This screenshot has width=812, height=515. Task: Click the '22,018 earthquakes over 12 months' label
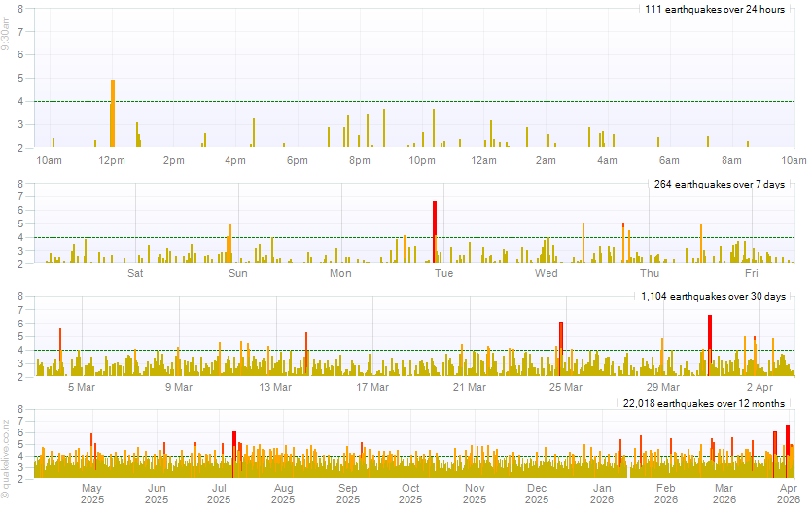[704, 402]
